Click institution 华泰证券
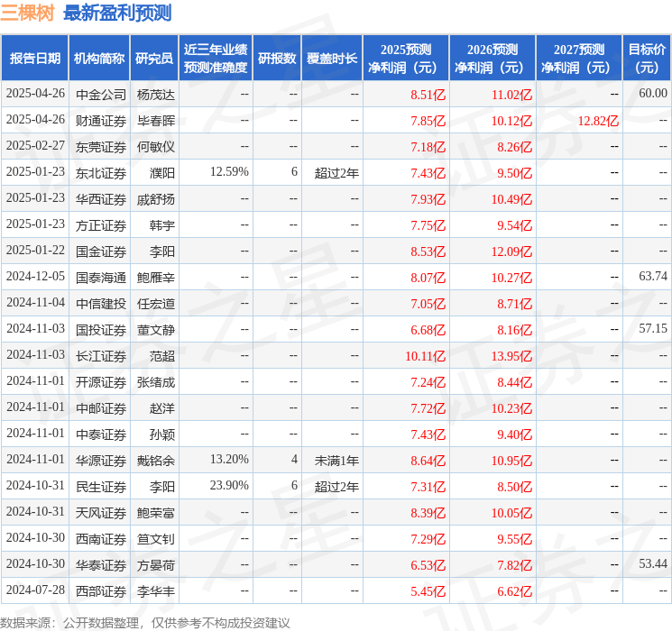The image size is (672, 631). pos(101,565)
